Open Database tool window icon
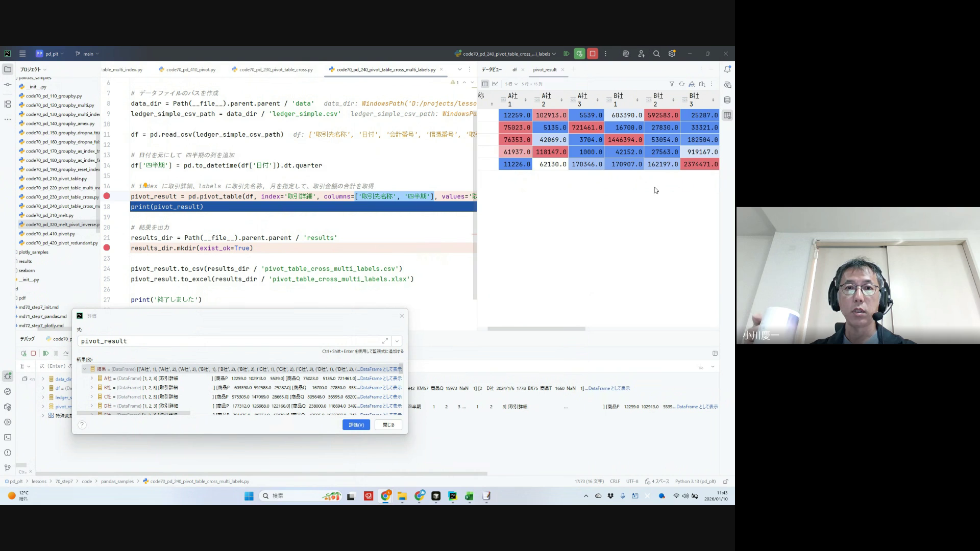This screenshot has height=551, width=980. (727, 100)
